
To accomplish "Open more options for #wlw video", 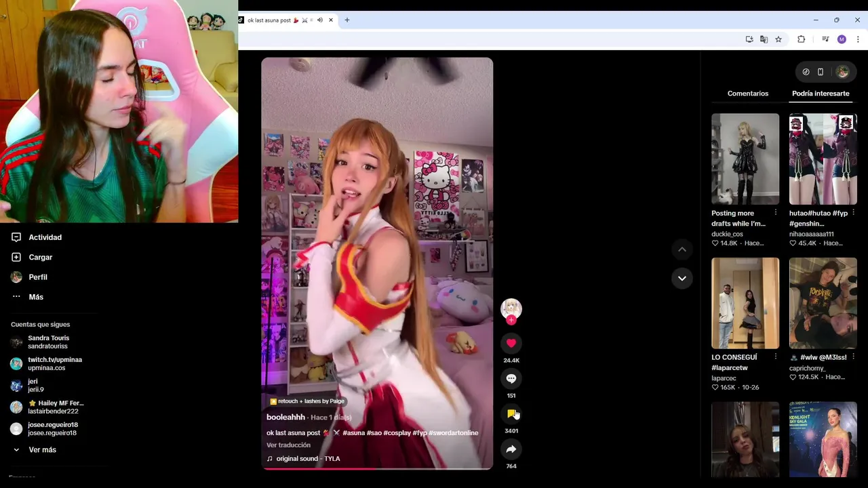I will 853,357.
